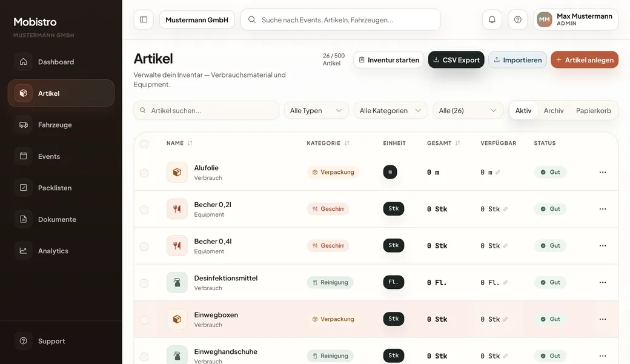Click the Einwegboxen package icon
630x364 pixels.
tap(177, 319)
